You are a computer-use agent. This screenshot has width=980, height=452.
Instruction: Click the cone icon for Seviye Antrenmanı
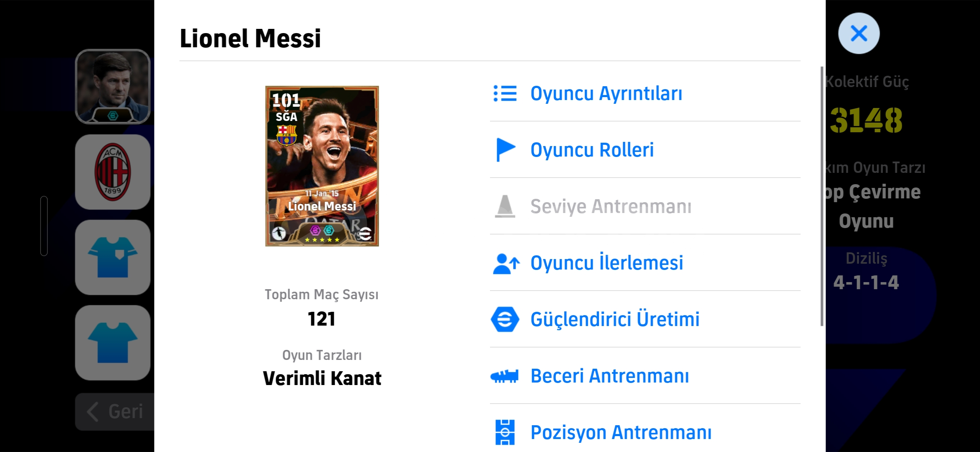505,206
